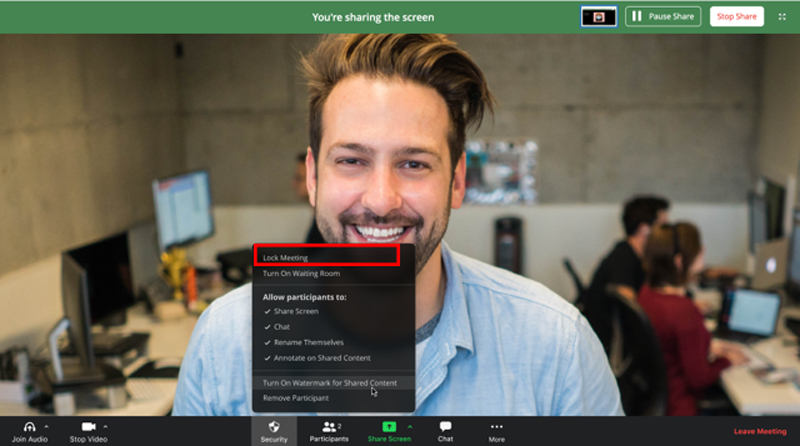This screenshot has width=800, height=446.
Task: Expand share options arrow next to Share Screen
Action: [409, 426]
